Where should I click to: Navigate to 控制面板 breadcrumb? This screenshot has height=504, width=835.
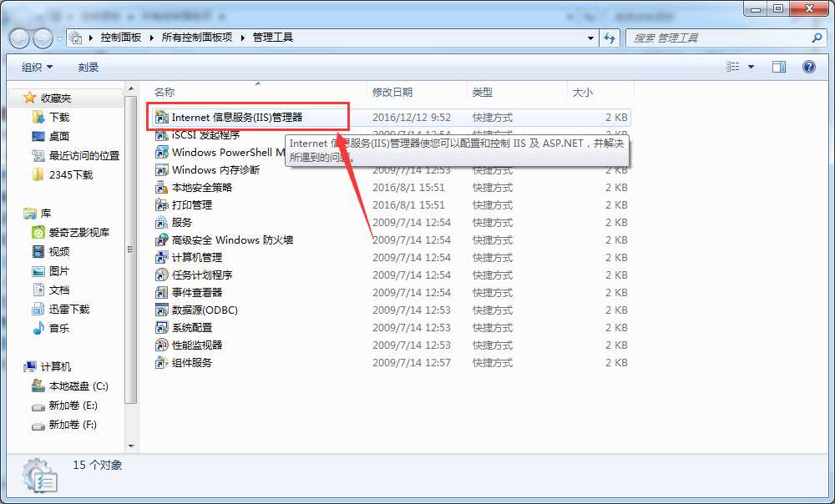(121, 38)
